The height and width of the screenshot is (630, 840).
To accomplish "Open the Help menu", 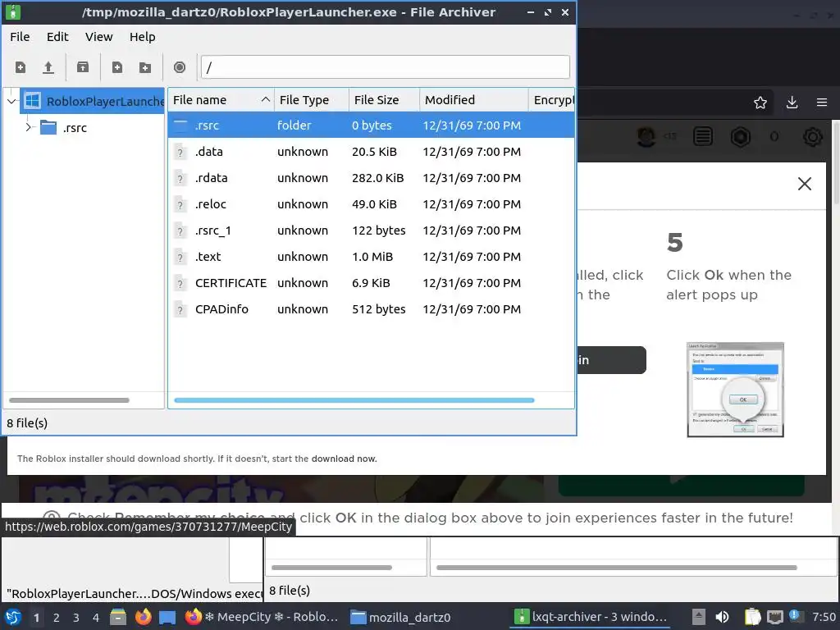I will click(x=143, y=37).
